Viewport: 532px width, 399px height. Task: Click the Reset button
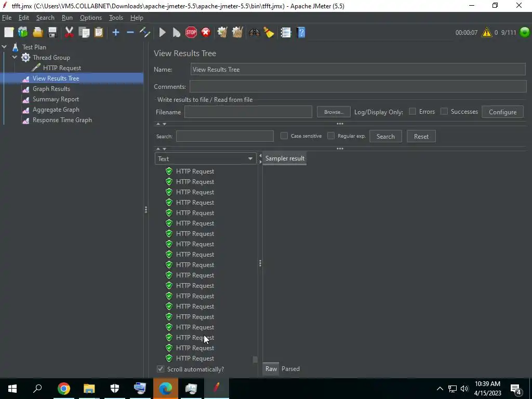tap(421, 137)
